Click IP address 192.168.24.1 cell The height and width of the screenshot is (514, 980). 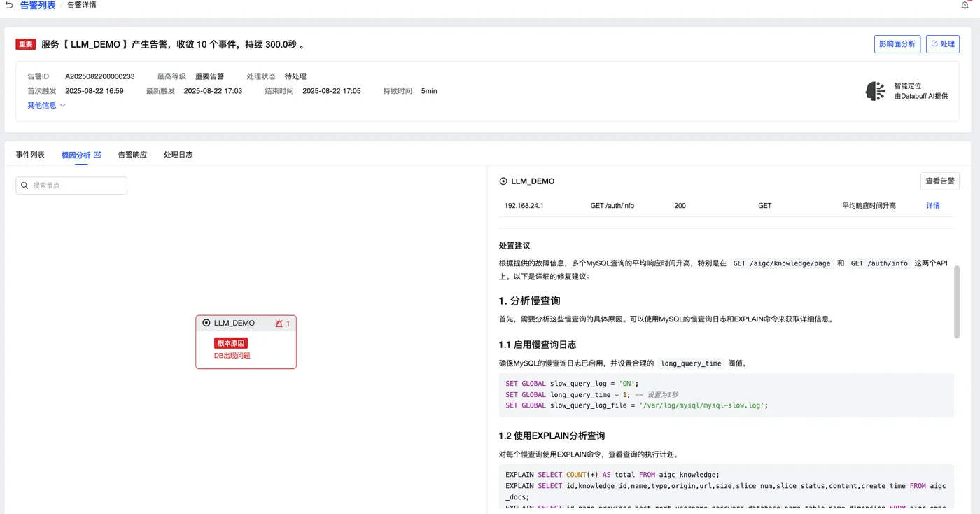524,206
